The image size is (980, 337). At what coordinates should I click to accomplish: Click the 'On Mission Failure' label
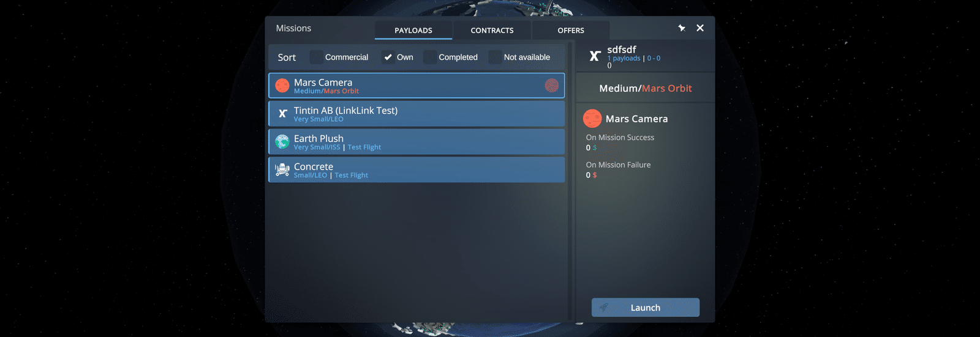618,165
